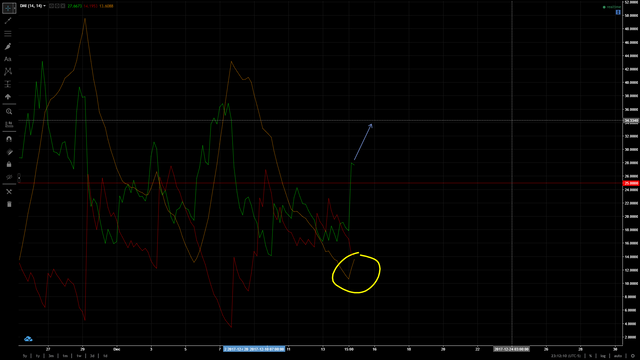Set time range to 5y
This screenshot has width=640, height=360.
point(25,356)
